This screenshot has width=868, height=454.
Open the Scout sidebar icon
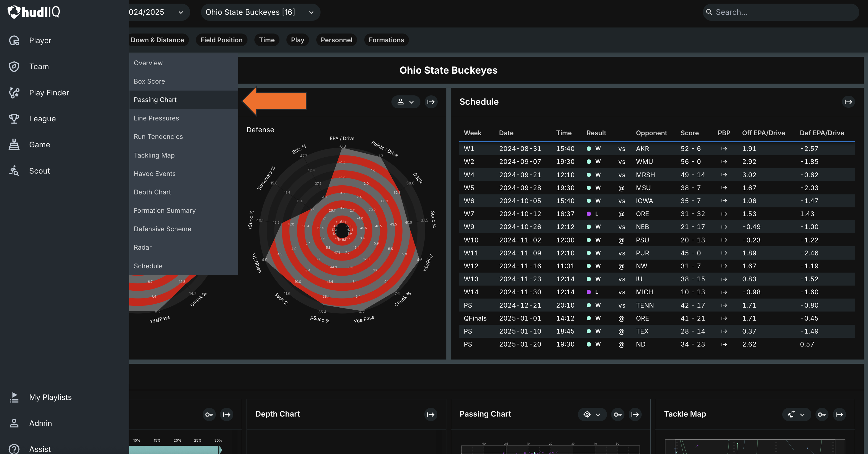(x=14, y=171)
